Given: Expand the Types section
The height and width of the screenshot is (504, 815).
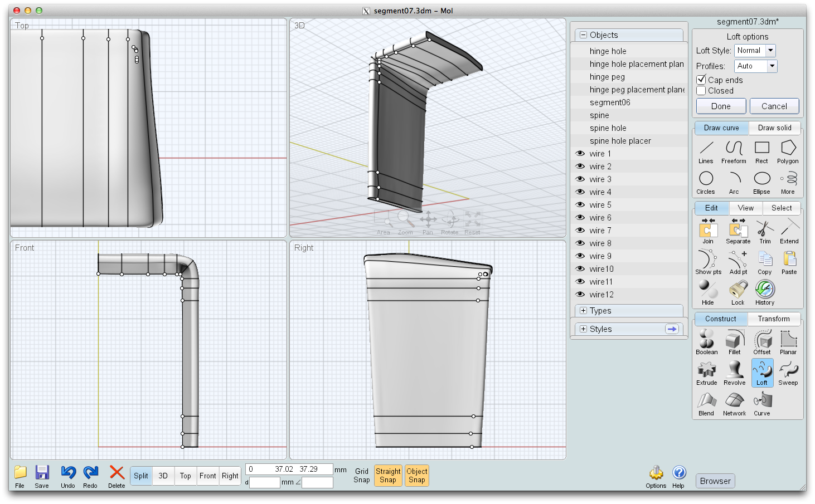Looking at the screenshot, I should coord(584,311).
